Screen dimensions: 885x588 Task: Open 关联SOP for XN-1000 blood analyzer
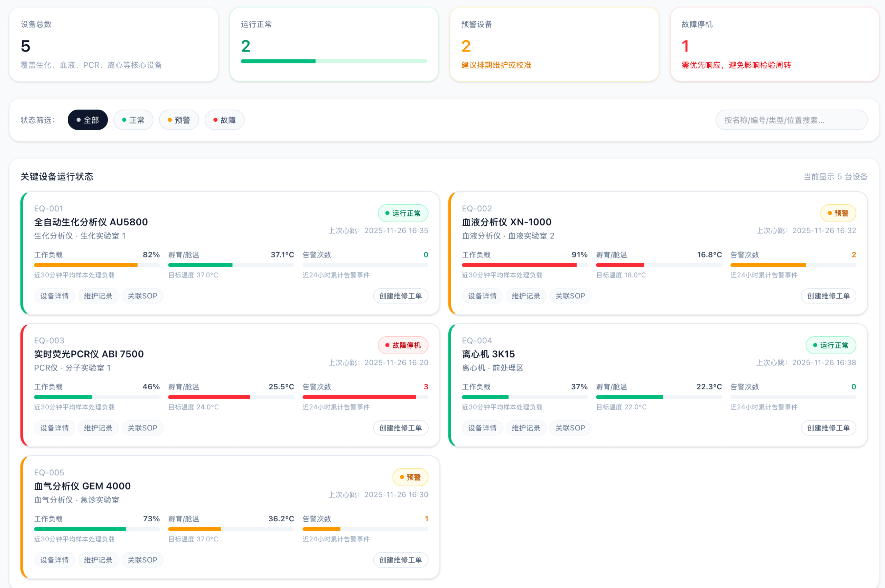coord(570,296)
